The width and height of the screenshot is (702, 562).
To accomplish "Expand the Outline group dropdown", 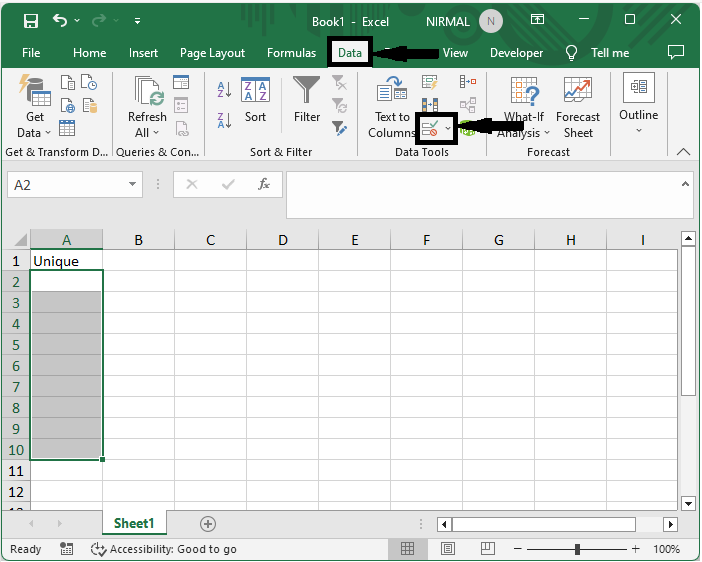I will (x=638, y=104).
